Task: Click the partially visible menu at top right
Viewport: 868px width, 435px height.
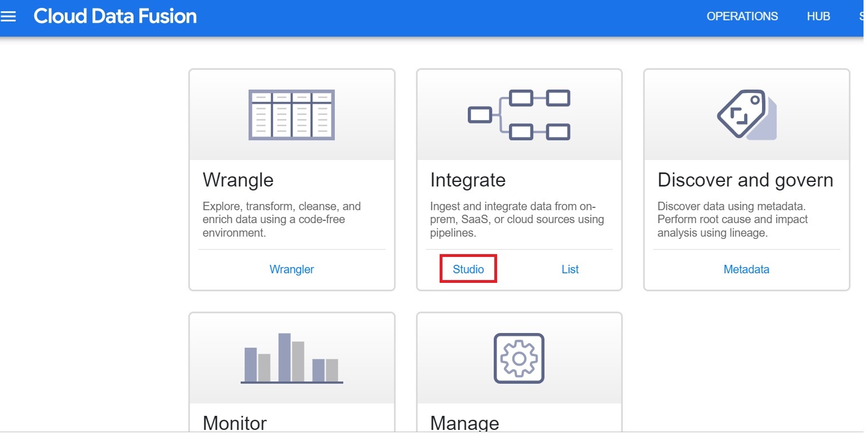Action: [862, 16]
